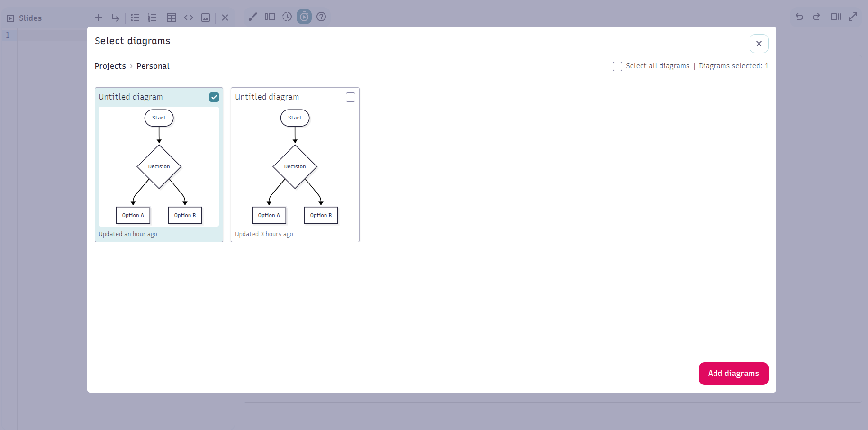The width and height of the screenshot is (868, 430).
Task: Add a new slide with the plus icon
Action: click(99, 18)
